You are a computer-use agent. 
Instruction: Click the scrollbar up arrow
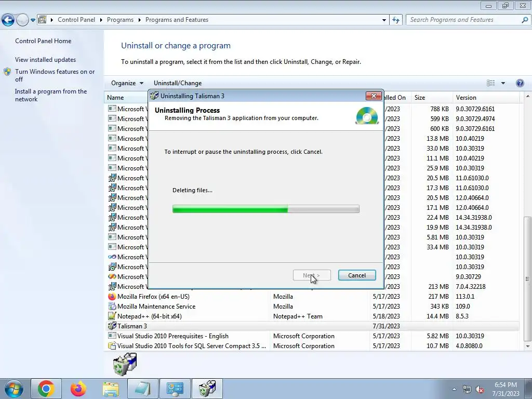click(527, 97)
